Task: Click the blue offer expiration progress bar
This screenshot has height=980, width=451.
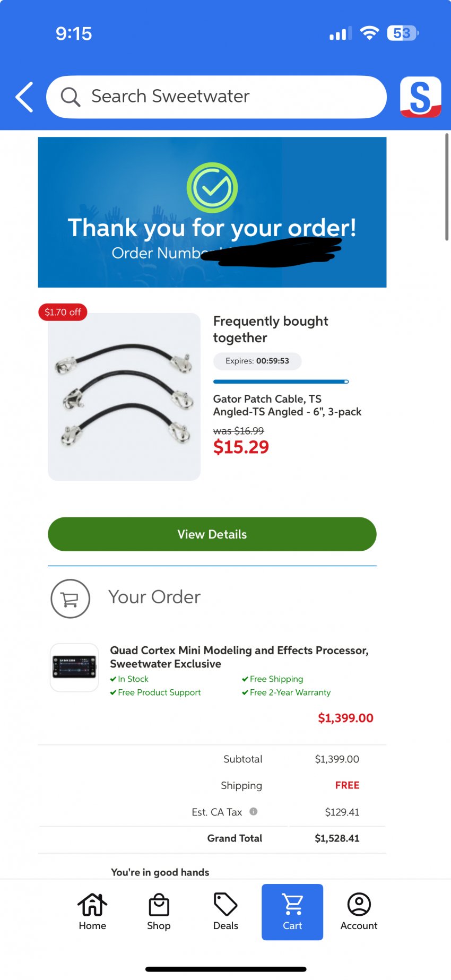Action: tap(281, 381)
